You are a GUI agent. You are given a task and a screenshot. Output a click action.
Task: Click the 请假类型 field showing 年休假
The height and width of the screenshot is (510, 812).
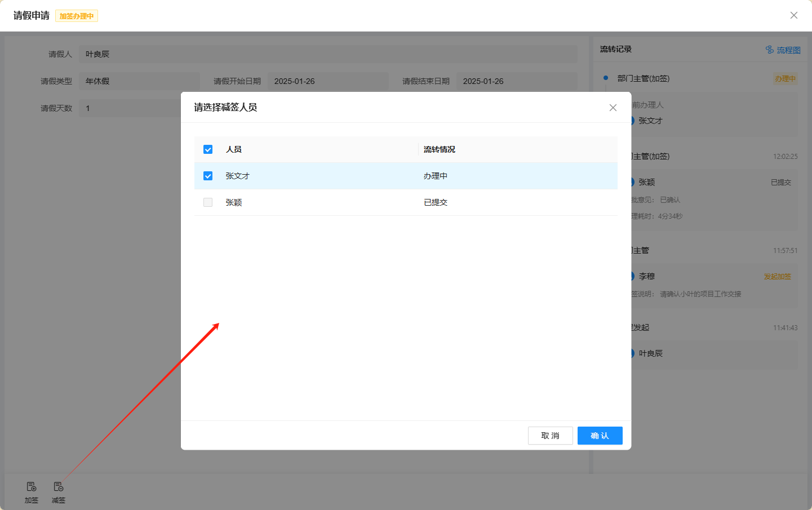click(x=139, y=81)
